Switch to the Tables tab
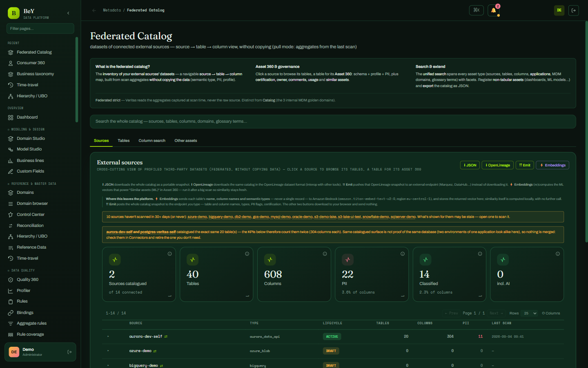 (124, 141)
